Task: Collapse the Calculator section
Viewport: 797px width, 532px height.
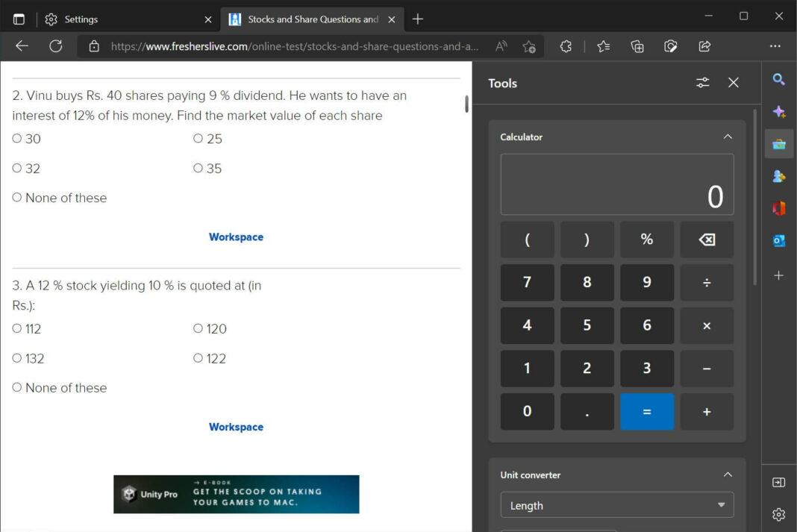Action: click(728, 137)
